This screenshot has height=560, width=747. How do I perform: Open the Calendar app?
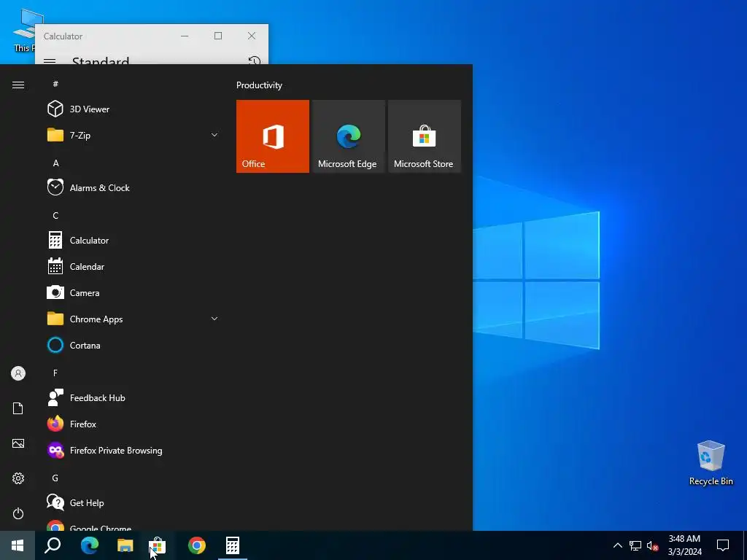click(x=133, y=266)
